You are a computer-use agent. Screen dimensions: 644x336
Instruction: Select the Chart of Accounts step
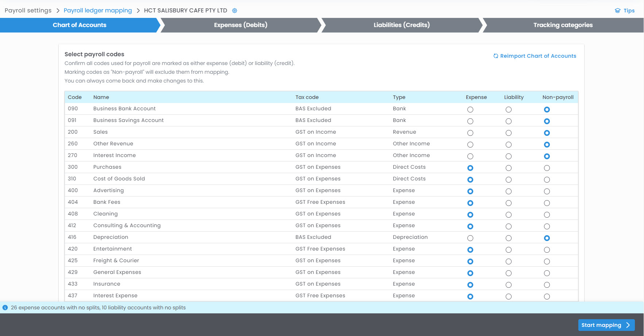click(80, 25)
